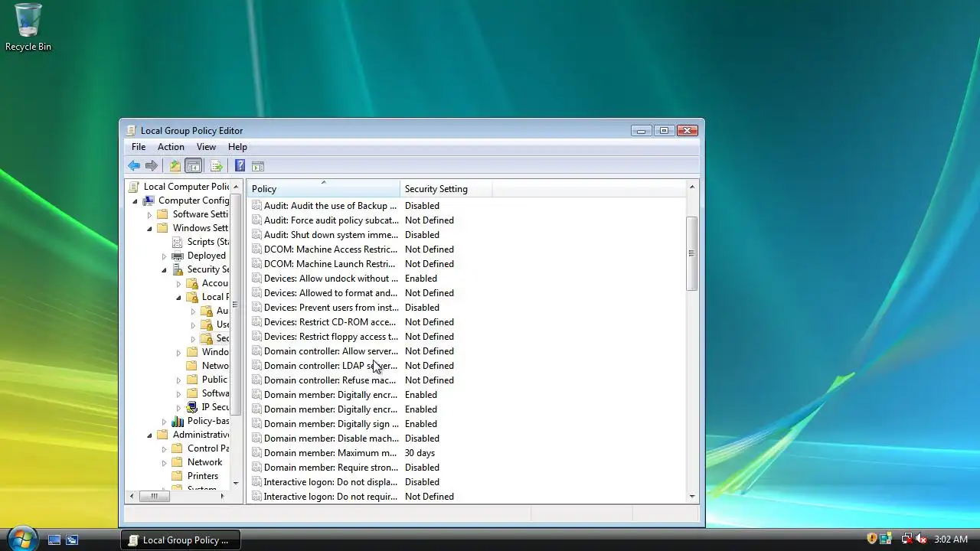Collapse the Administrative Templates node arrow
Image resolution: width=980 pixels, height=551 pixels.
pyautogui.click(x=150, y=435)
